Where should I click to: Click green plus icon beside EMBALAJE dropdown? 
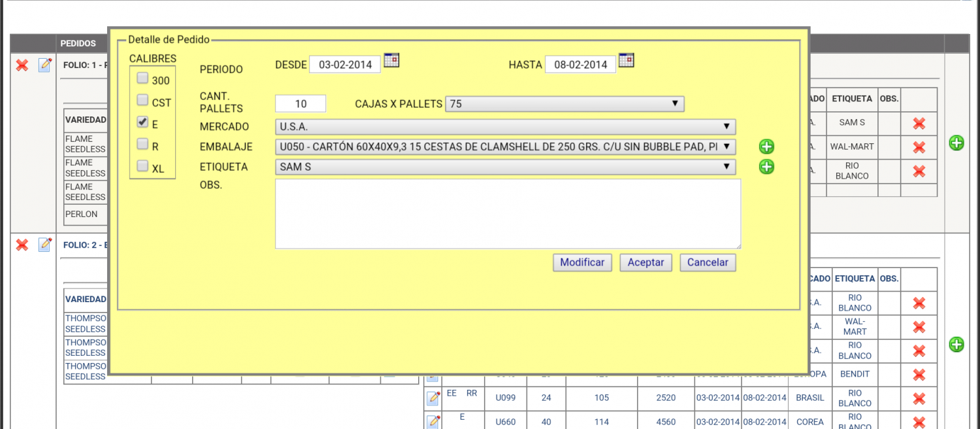point(766,146)
